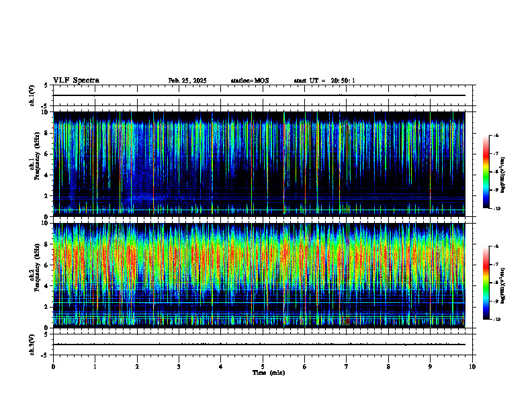Click the "-10" label on ch.2 colorbar

point(496,320)
